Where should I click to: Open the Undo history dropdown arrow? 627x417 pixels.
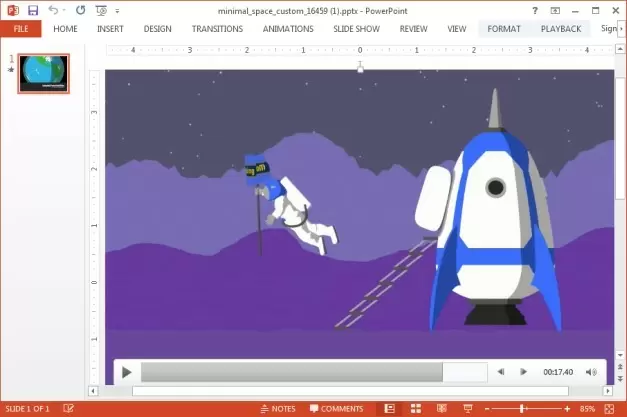pyautogui.click(x=65, y=10)
